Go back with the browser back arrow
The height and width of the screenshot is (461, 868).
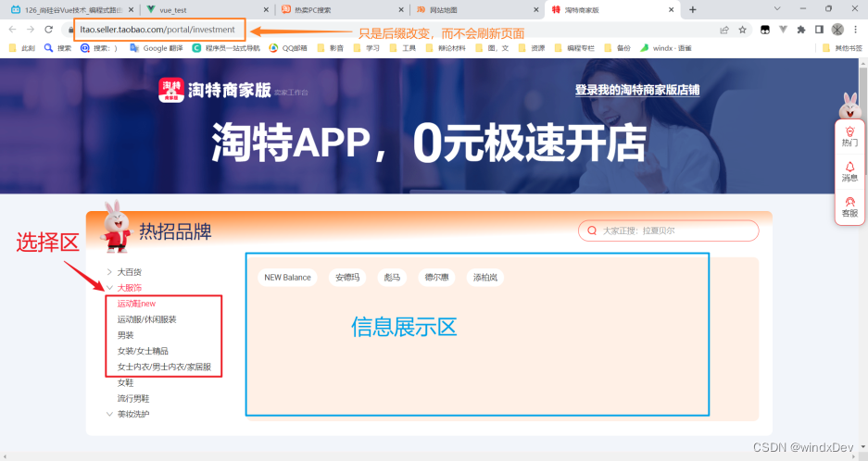tap(12, 30)
